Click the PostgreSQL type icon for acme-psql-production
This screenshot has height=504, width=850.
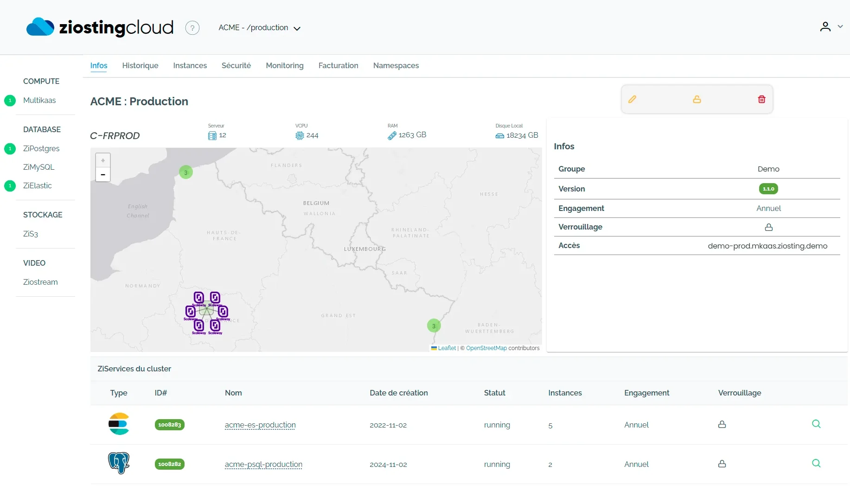pos(119,463)
